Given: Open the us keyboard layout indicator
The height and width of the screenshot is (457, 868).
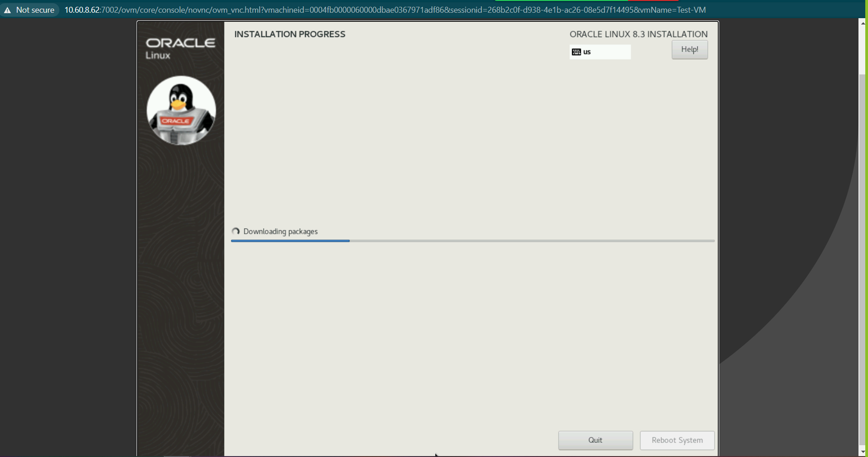Looking at the screenshot, I should [x=600, y=52].
